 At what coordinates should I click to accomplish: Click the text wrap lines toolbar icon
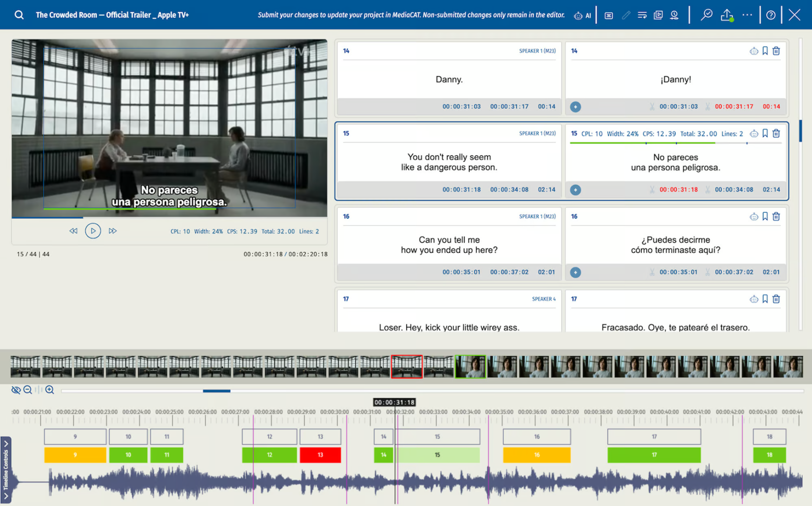pos(642,15)
